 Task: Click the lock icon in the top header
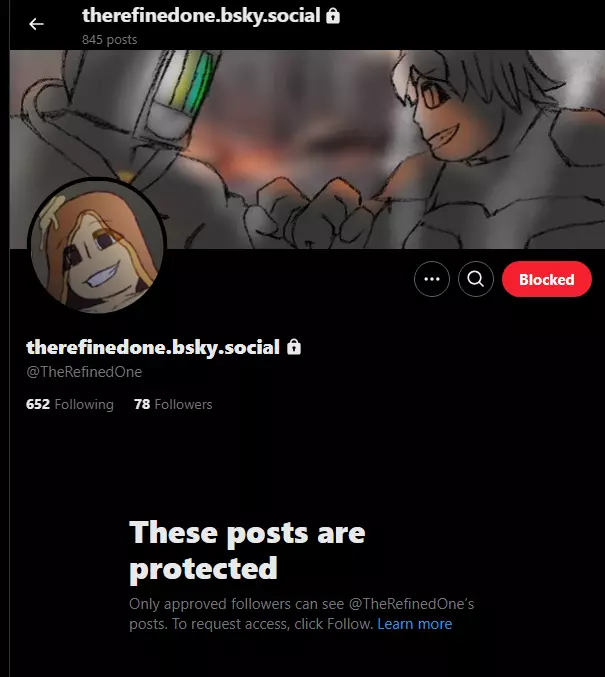tap(333, 16)
